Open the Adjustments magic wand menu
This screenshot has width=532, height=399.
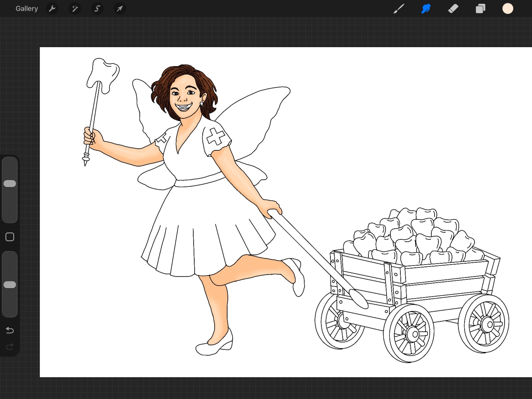click(75, 9)
